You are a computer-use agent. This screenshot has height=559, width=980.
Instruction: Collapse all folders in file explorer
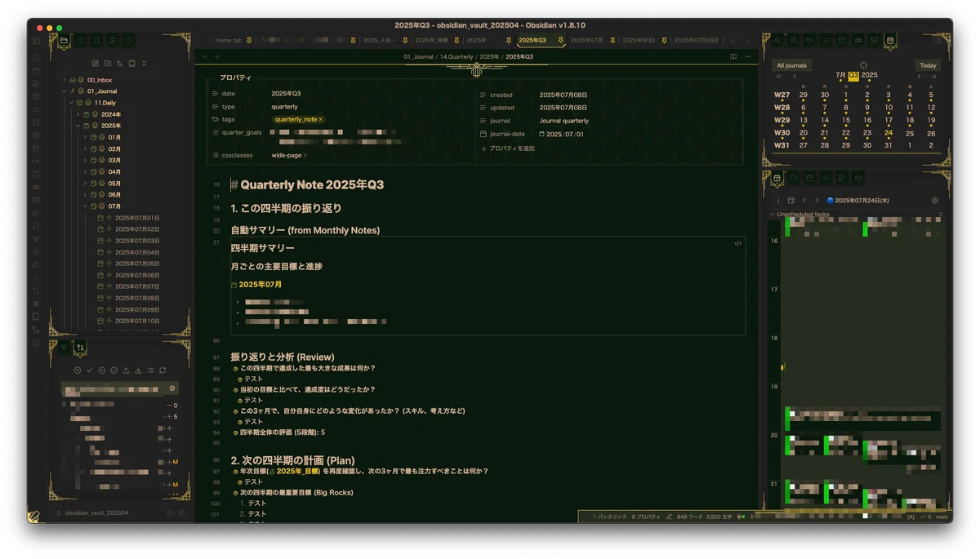(x=144, y=63)
